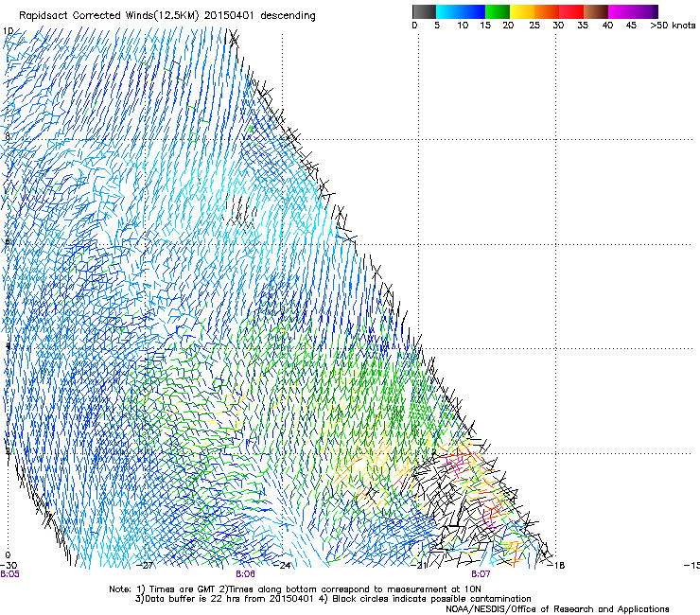Click the title 'Rapidsact Corrected Winds(12.5KM) 20150401 descending'
Image resolution: width=700 pixels, height=615 pixels.
click(x=167, y=16)
